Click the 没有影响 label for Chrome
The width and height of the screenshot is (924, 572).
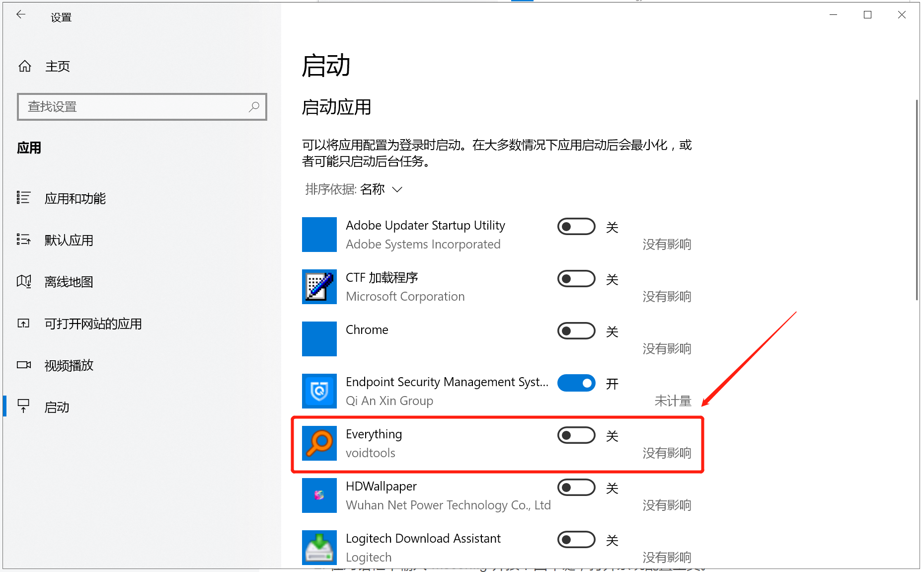tap(667, 349)
